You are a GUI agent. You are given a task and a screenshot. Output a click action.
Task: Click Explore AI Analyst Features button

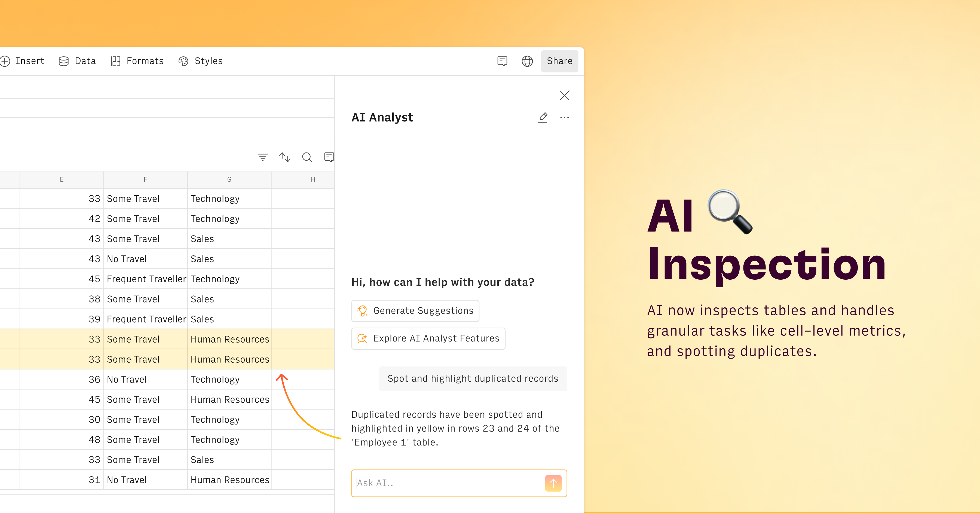pyautogui.click(x=428, y=338)
